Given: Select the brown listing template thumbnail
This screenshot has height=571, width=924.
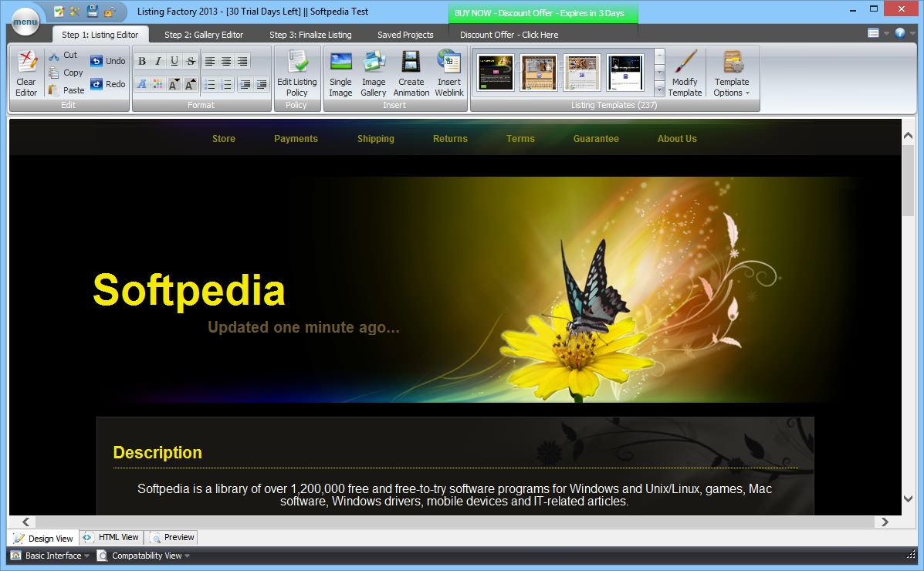Looking at the screenshot, I should point(539,73).
